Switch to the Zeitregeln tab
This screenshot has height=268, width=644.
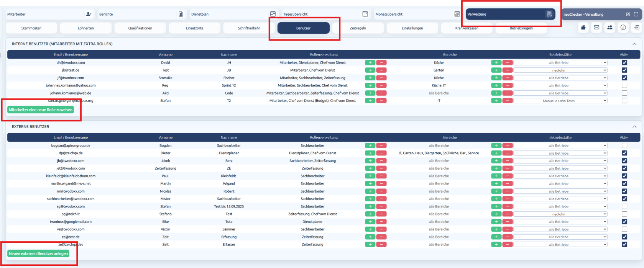[358, 28]
